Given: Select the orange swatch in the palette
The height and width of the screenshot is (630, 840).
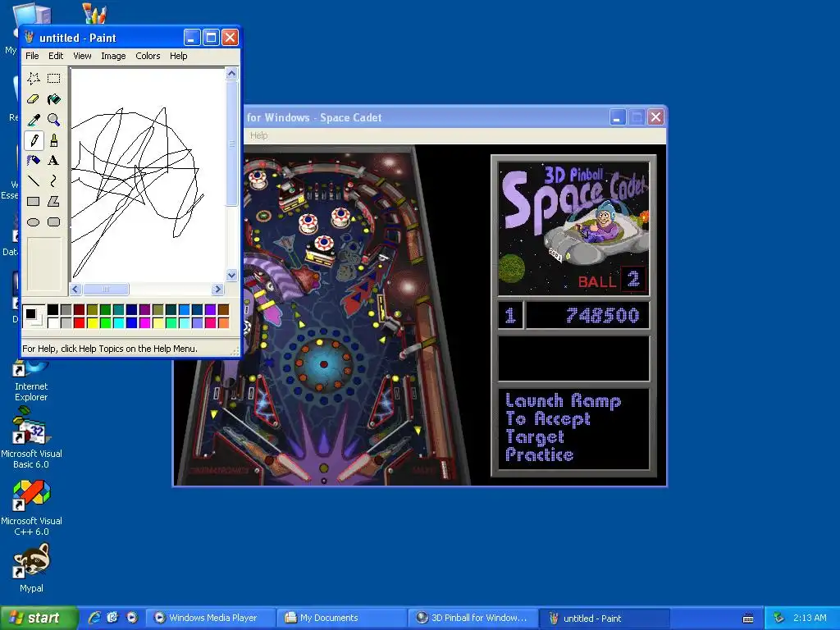Looking at the screenshot, I should click(223, 322).
